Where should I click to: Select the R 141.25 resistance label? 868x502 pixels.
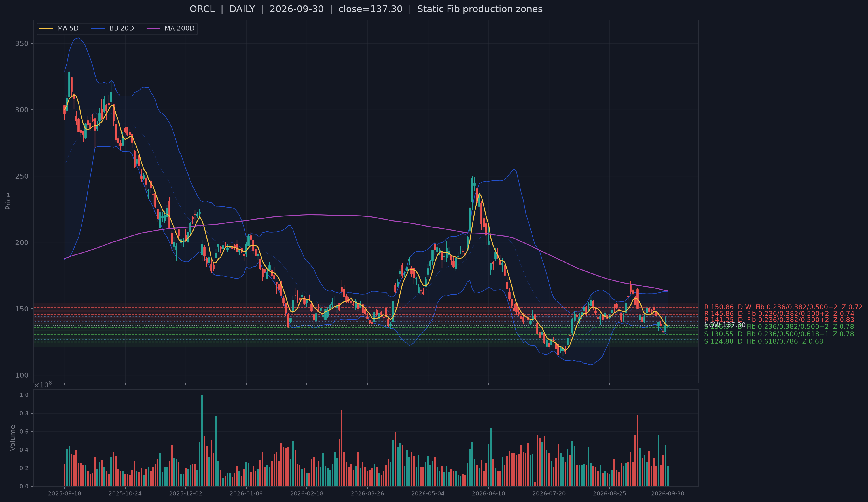779,320
